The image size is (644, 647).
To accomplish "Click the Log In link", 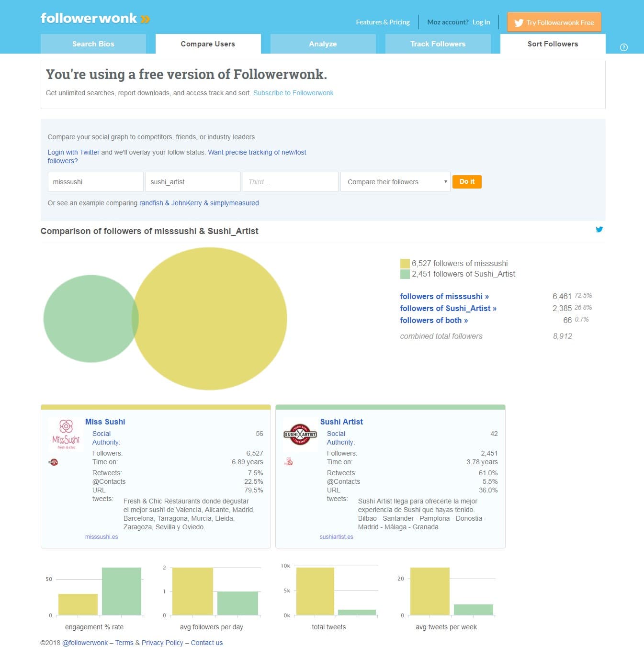I will (481, 22).
